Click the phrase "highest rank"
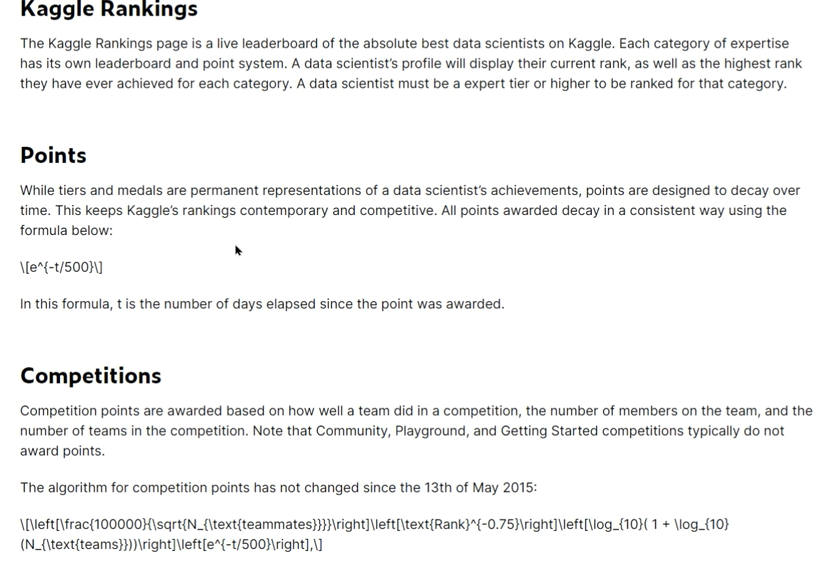 [759, 63]
